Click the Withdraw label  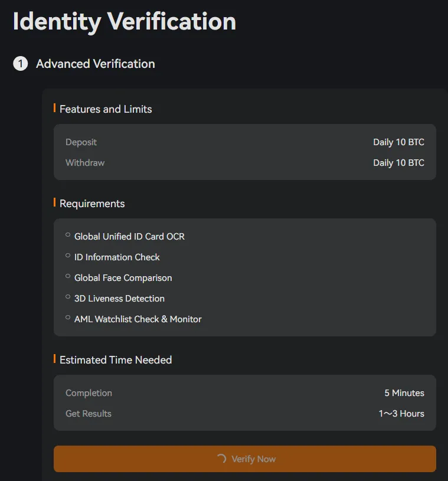click(x=85, y=163)
